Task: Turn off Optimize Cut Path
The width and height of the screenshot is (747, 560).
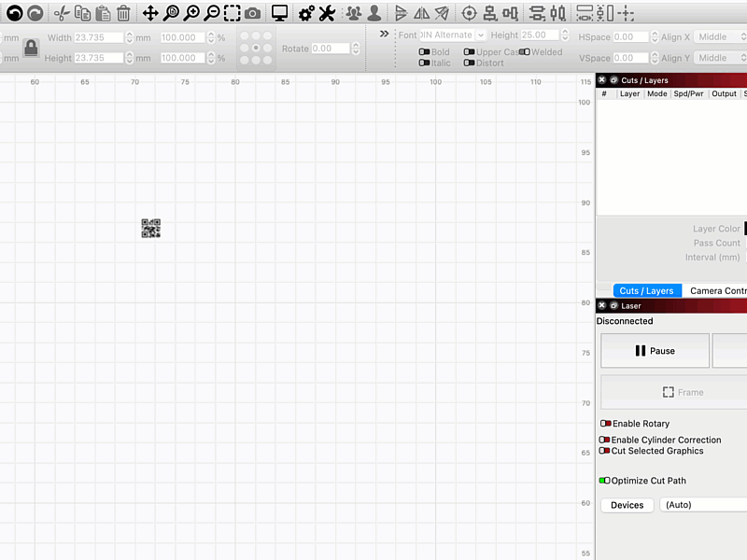Action: [x=604, y=481]
